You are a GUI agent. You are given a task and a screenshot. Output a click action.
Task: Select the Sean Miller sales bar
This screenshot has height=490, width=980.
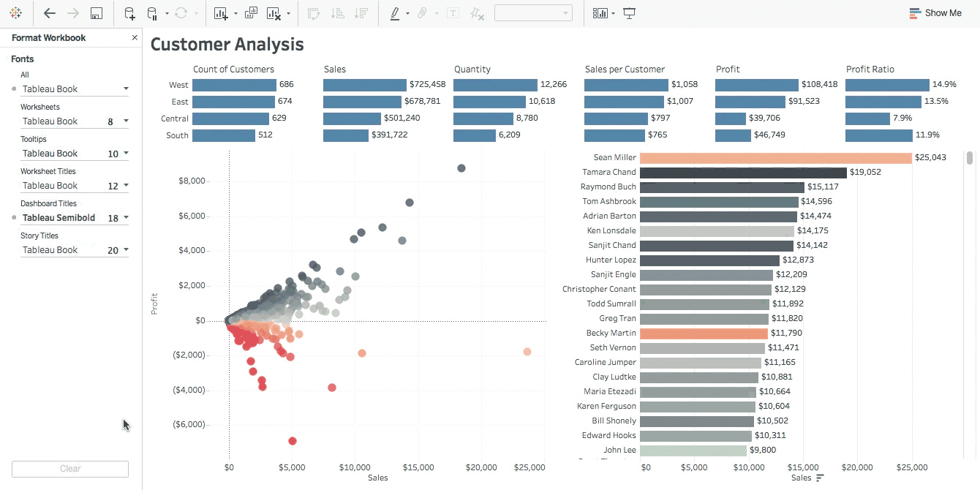(775, 158)
